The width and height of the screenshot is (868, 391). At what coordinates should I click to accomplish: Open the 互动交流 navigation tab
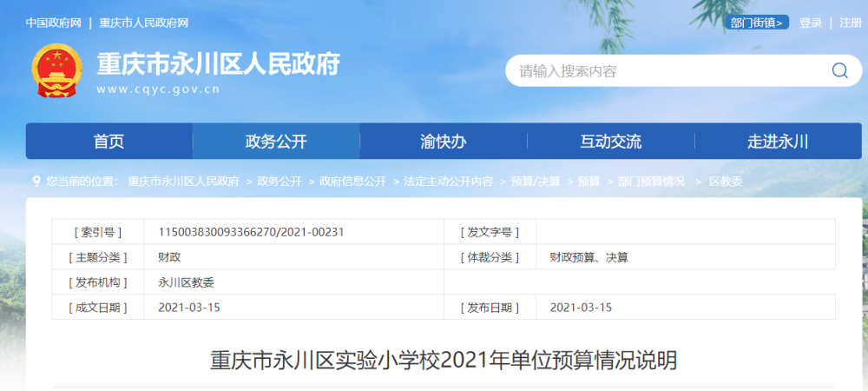pyautogui.click(x=610, y=142)
